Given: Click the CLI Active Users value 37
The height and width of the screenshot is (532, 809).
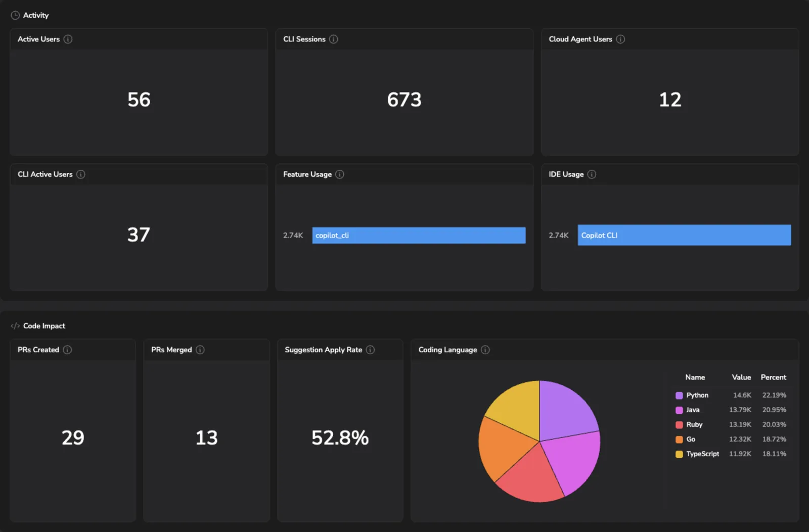Looking at the screenshot, I should coord(139,234).
